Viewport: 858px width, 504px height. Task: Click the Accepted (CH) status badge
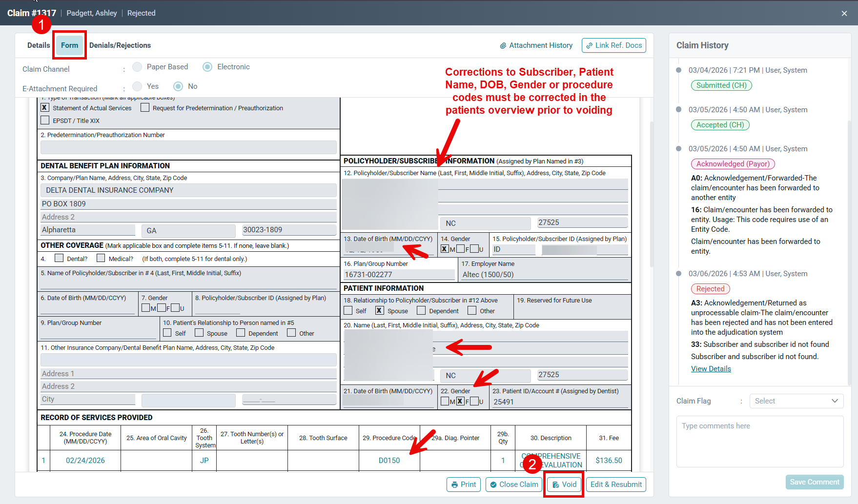pyautogui.click(x=720, y=125)
